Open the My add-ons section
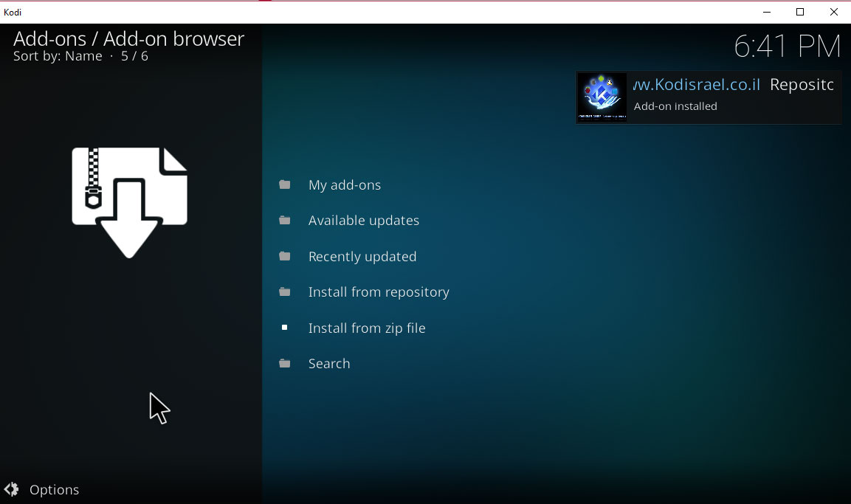851x504 pixels. (344, 184)
